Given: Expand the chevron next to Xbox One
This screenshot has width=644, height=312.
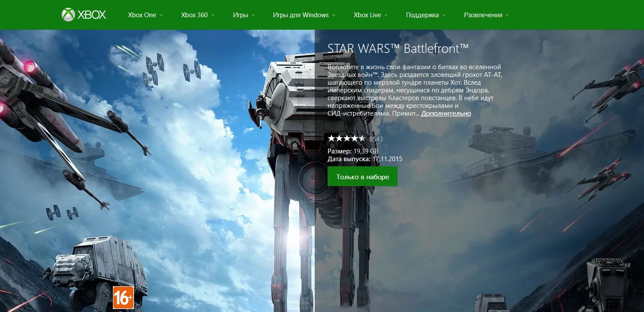Looking at the screenshot, I should point(161,15).
